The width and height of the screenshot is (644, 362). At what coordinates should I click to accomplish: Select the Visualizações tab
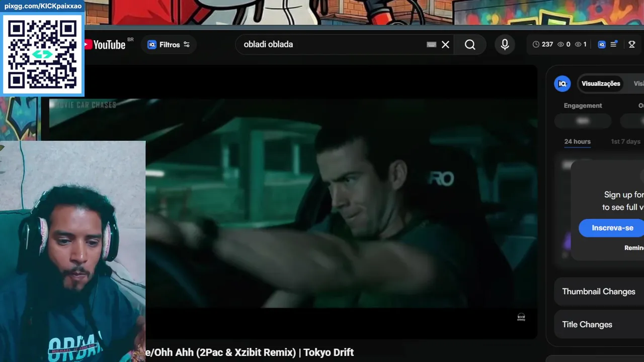tap(601, 83)
